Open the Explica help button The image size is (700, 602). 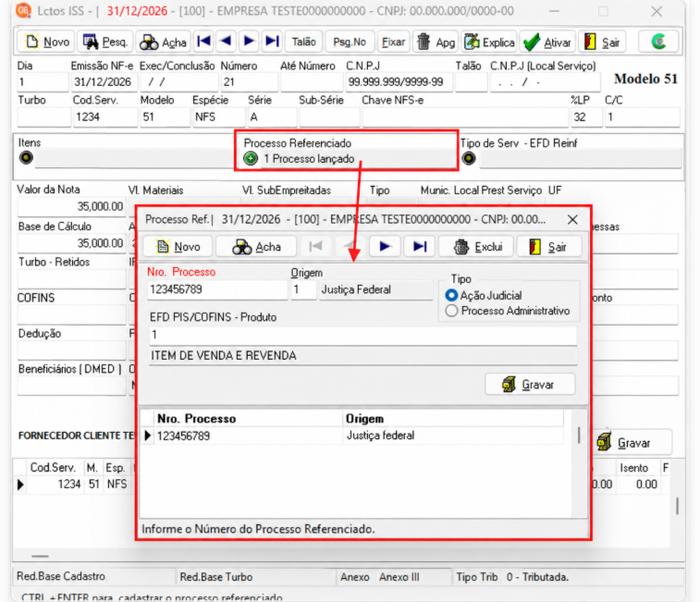(489, 42)
